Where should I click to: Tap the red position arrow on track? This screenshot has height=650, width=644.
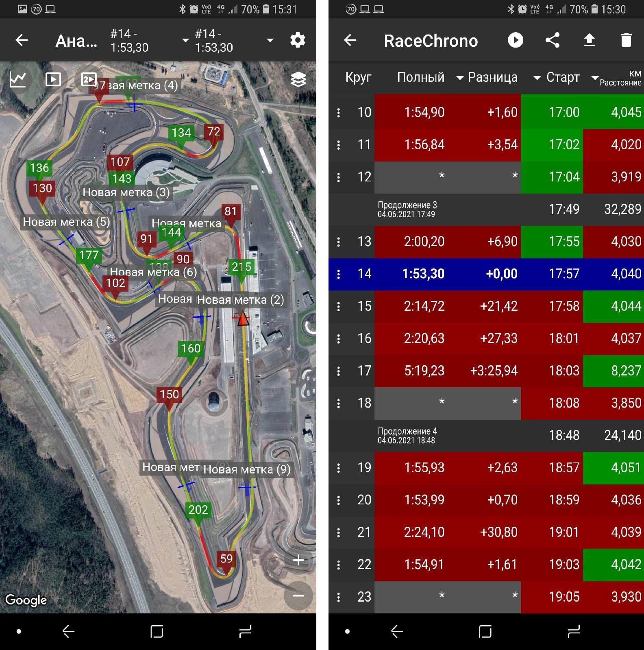(x=243, y=318)
